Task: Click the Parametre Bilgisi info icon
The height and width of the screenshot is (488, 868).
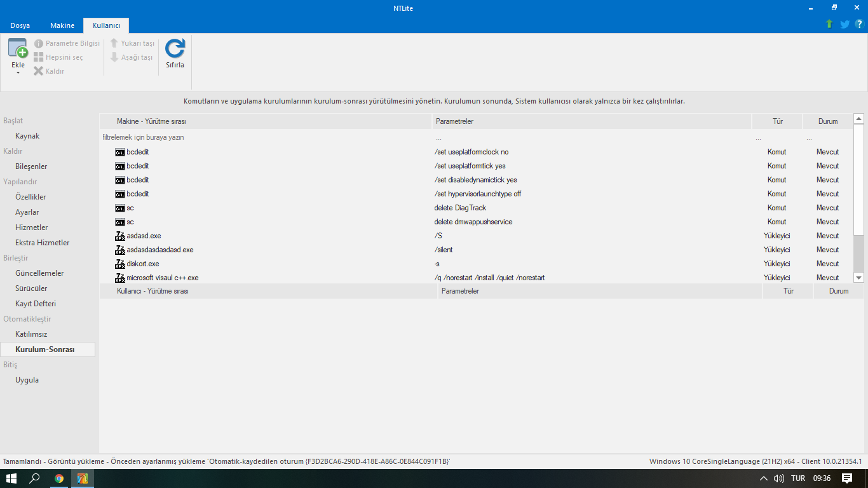Action: pos(39,43)
